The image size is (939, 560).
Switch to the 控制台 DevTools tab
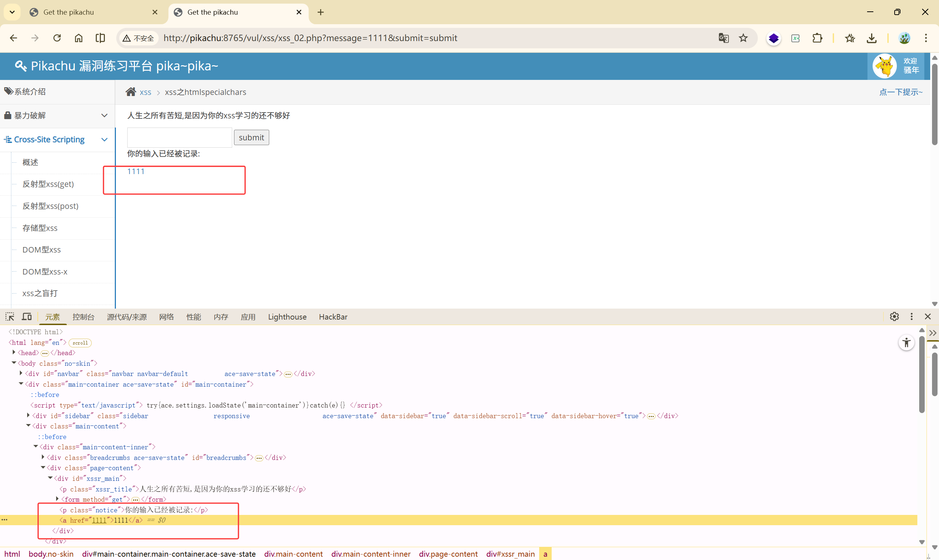[x=83, y=317]
